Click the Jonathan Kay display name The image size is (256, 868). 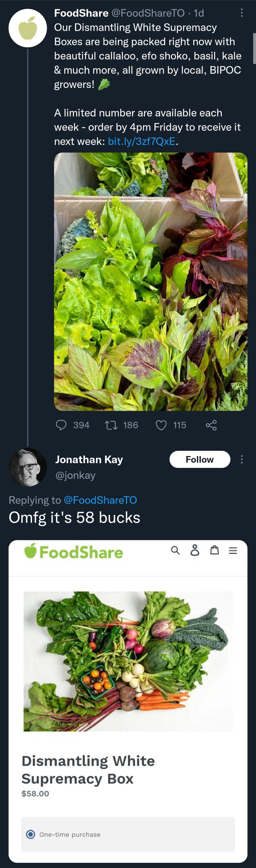(x=89, y=459)
